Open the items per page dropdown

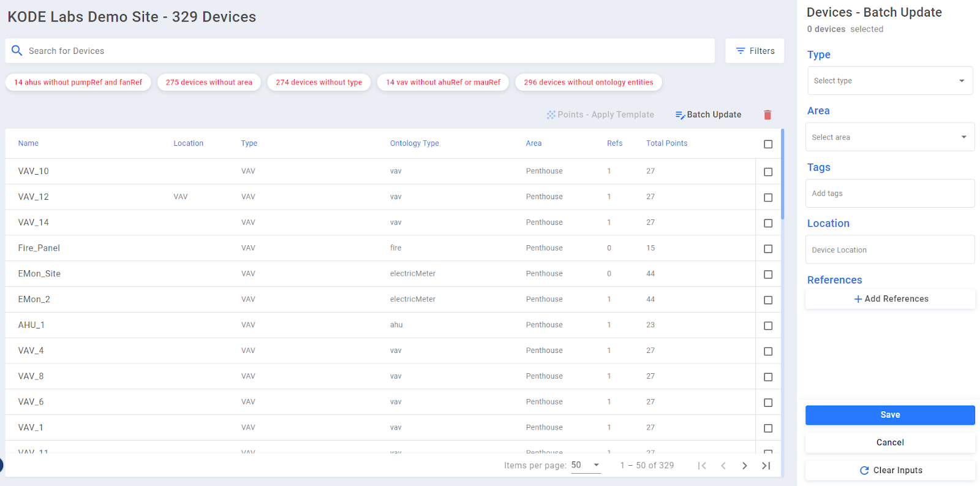click(x=586, y=465)
